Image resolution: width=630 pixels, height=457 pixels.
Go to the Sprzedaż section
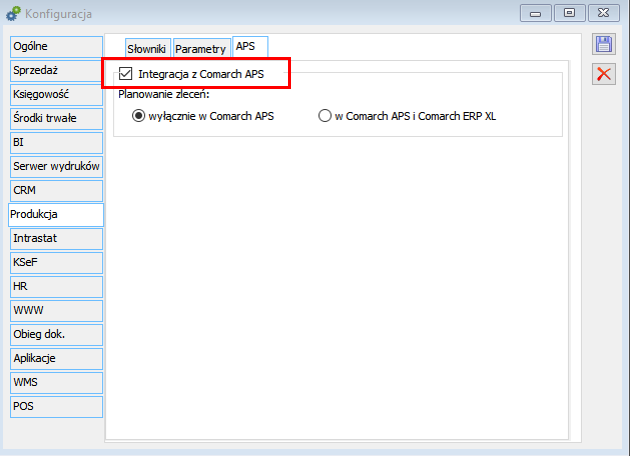point(56,71)
